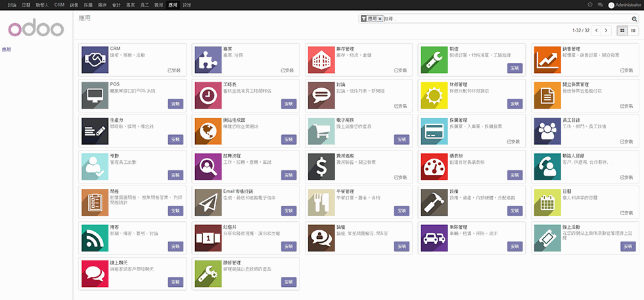644x300 pixels.
Task: Click the paper plane Email marketing icon
Action: (208, 201)
